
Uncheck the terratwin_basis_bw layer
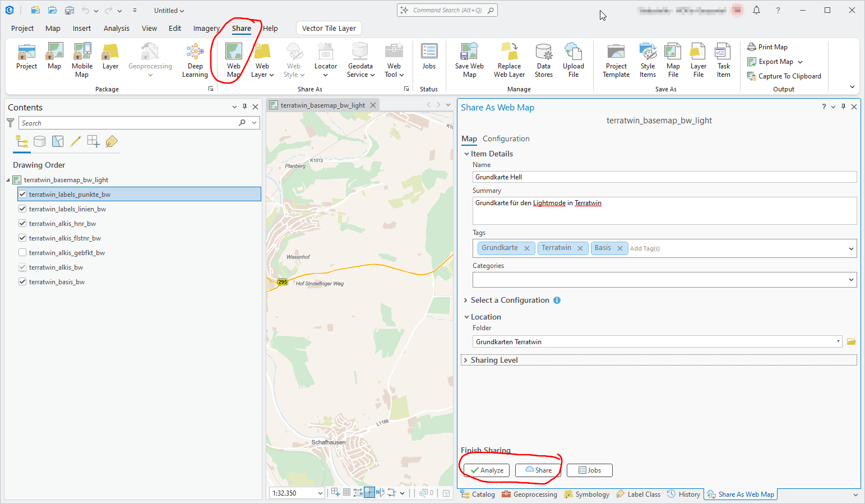22,281
